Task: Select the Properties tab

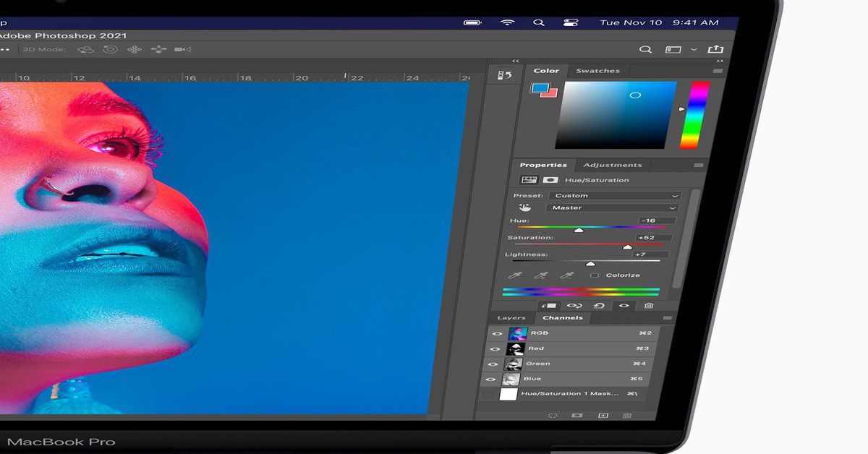Action: [x=543, y=165]
